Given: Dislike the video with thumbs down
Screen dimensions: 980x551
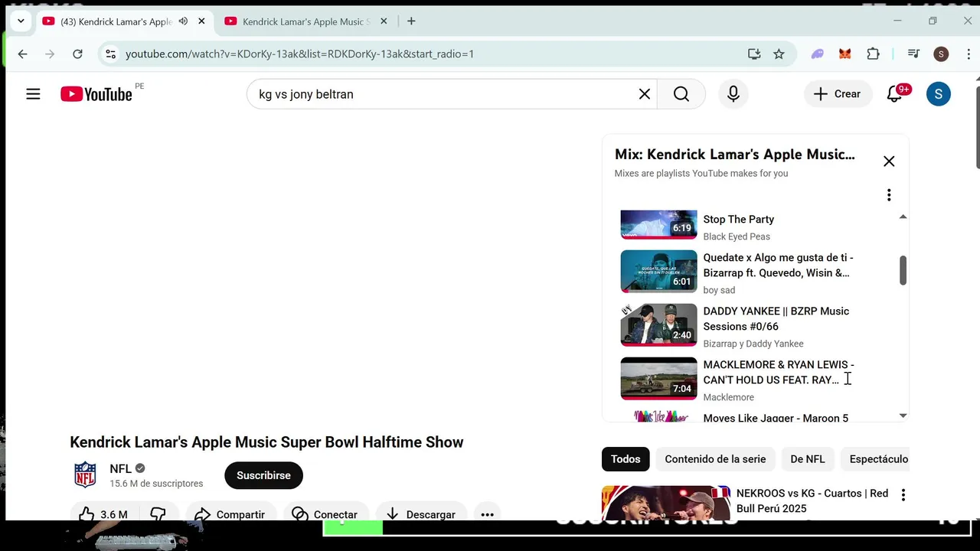Looking at the screenshot, I should tap(158, 514).
